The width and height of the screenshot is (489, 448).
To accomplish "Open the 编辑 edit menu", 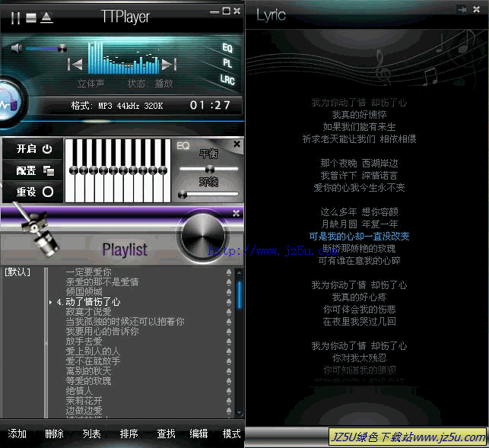I will [x=198, y=434].
